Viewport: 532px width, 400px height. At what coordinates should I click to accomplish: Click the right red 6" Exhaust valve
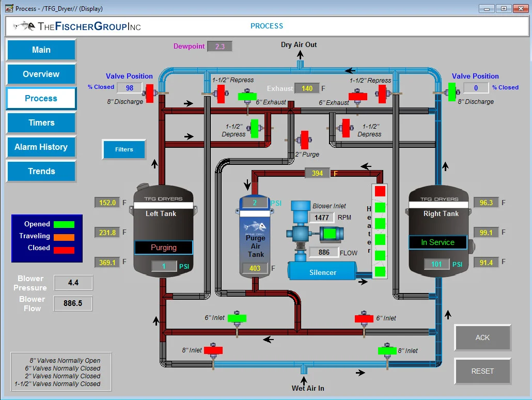pyautogui.click(x=357, y=96)
